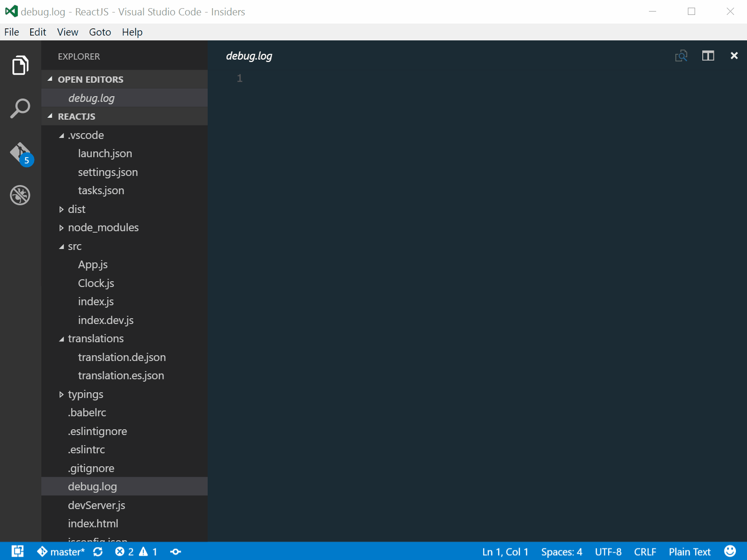Image resolution: width=747 pixels, height=560 pixels.
Task: Change line endings via CRLF
Action: (x=645, y=552)
